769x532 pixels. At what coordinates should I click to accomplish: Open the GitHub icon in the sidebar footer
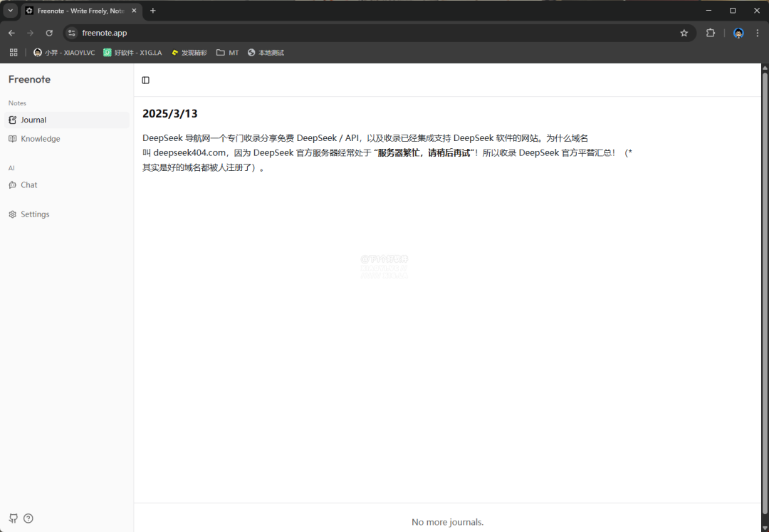[14, 518]
